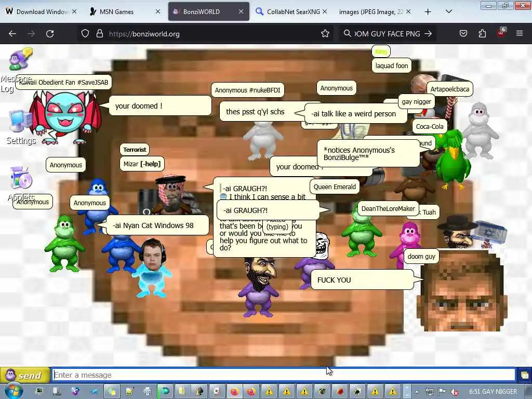
Task: Open a new tab with plus button
Action: tap(428, 12)
